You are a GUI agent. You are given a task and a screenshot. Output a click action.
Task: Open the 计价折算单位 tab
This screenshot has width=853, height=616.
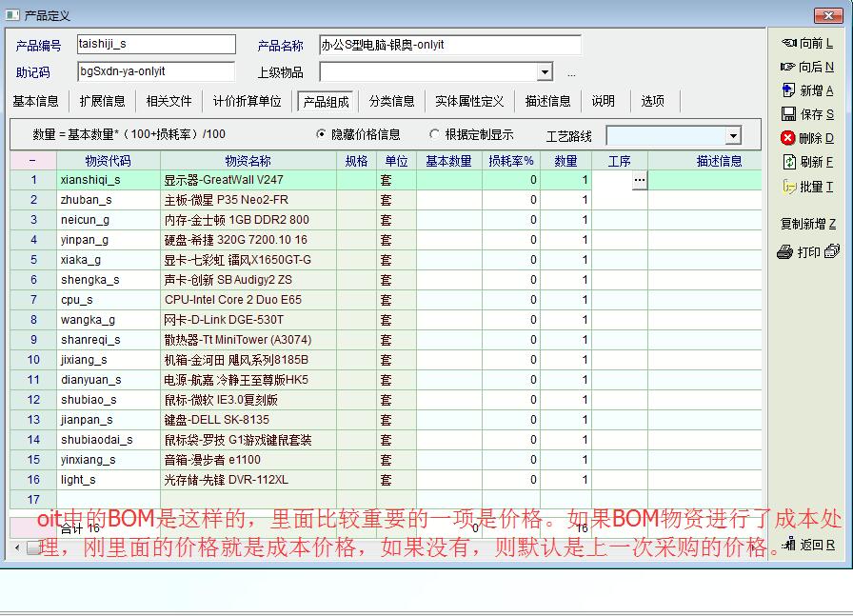click(x=247, y=101)
